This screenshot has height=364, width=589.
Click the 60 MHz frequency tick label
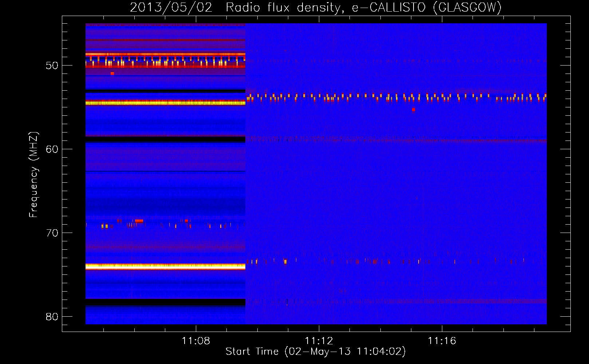[52, 149]
